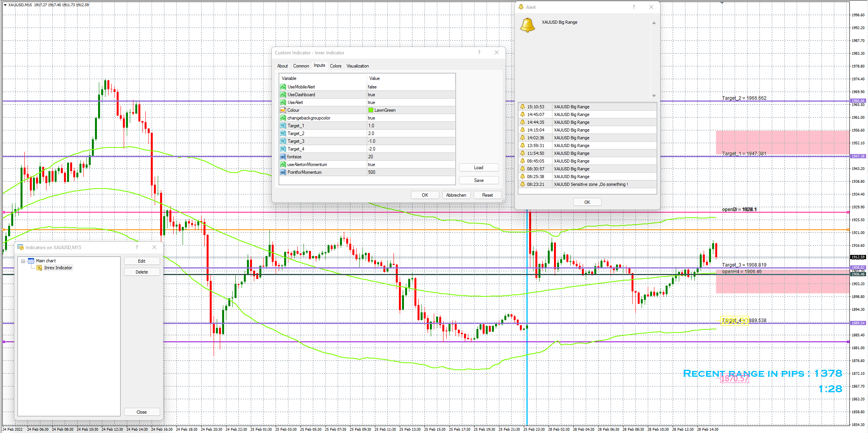Switch to the Colors tab
The height and width of the screenshot is (433, 868).
(335, 66)
